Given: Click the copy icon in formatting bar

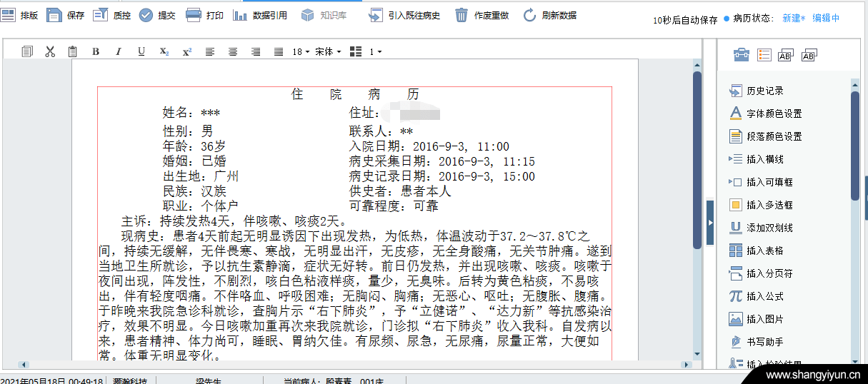Looking at the screenshot, I should click(x=27, y=51).
